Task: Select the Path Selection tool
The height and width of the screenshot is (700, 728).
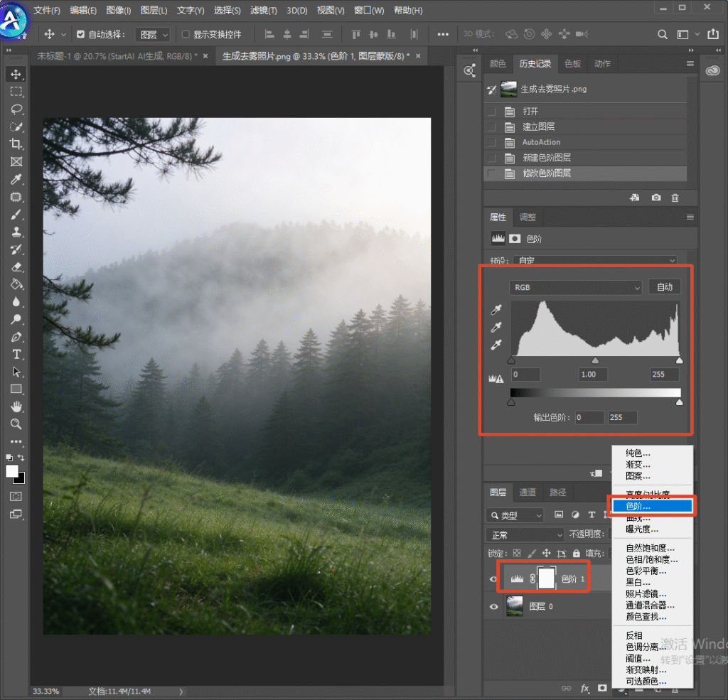Action: tap(16, 372)
